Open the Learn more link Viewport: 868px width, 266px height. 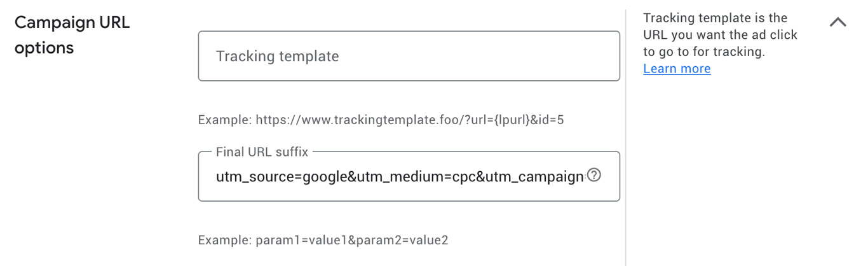[677, 69]
